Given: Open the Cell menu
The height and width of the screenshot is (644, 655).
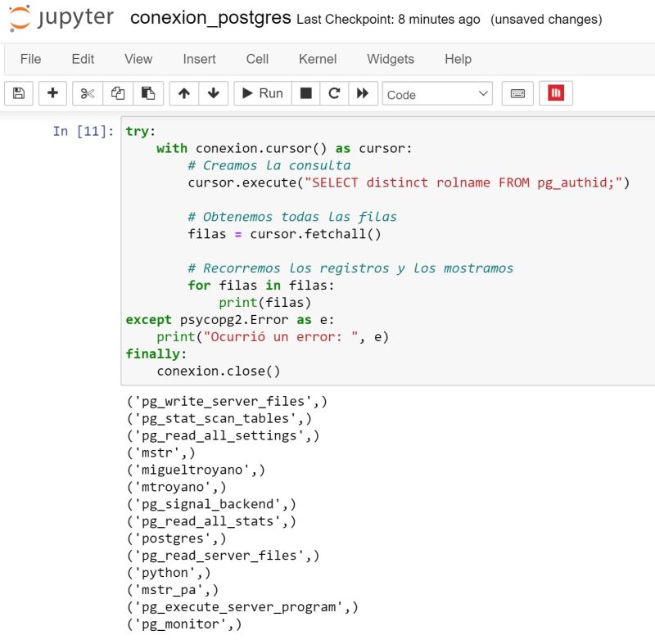Looking at the screenshot, I should 257,59.
